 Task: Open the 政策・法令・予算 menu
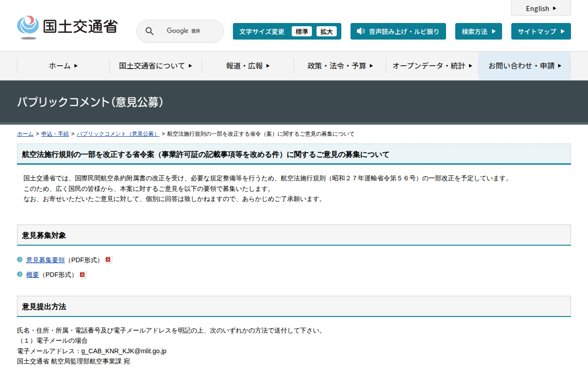[340, 66]
